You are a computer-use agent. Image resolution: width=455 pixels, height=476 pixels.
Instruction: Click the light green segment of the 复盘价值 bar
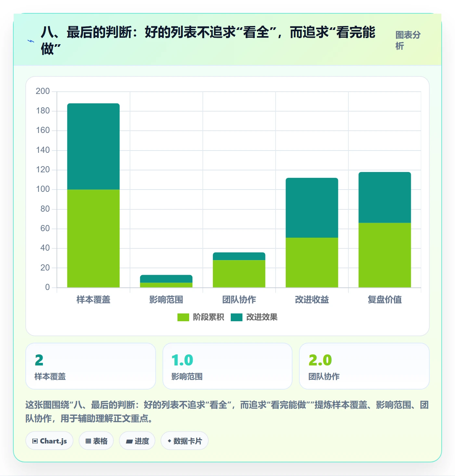click(x=384, y=255)
